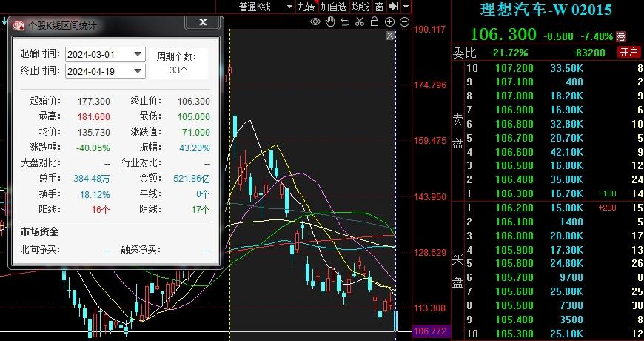Viewport: 644px width, 341px height.
Task: Zoom in with the plus circle icon
Action: pos(389,21)
